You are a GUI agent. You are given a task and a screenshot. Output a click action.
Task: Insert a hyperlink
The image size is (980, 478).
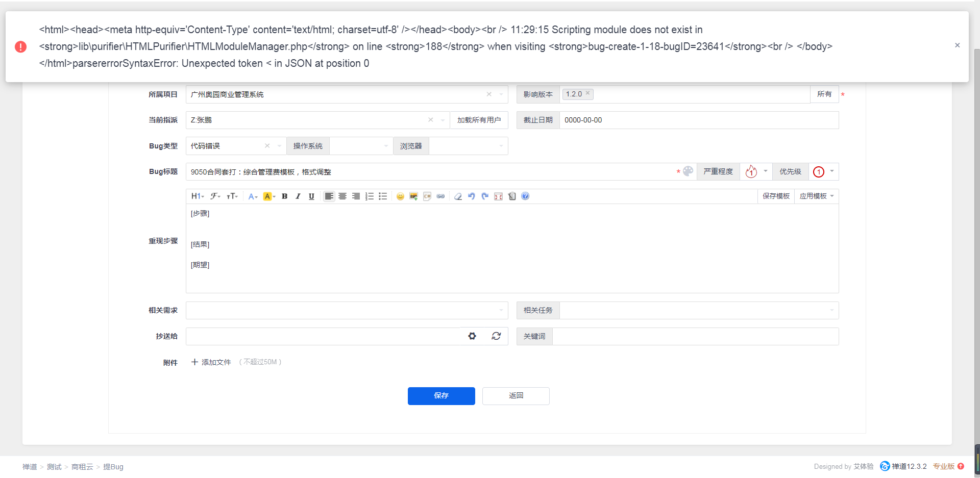(x=440, y=196)
